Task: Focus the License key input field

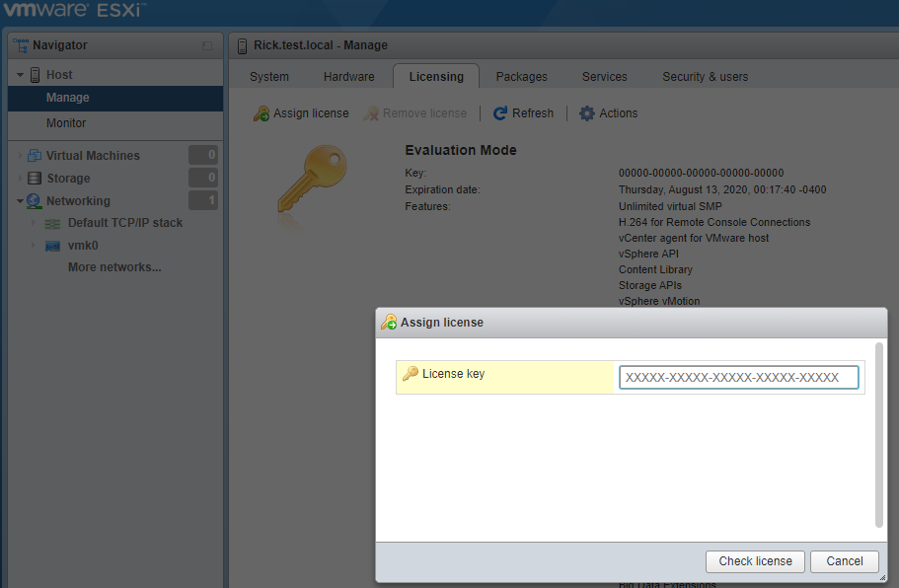Action: [739, 377]
